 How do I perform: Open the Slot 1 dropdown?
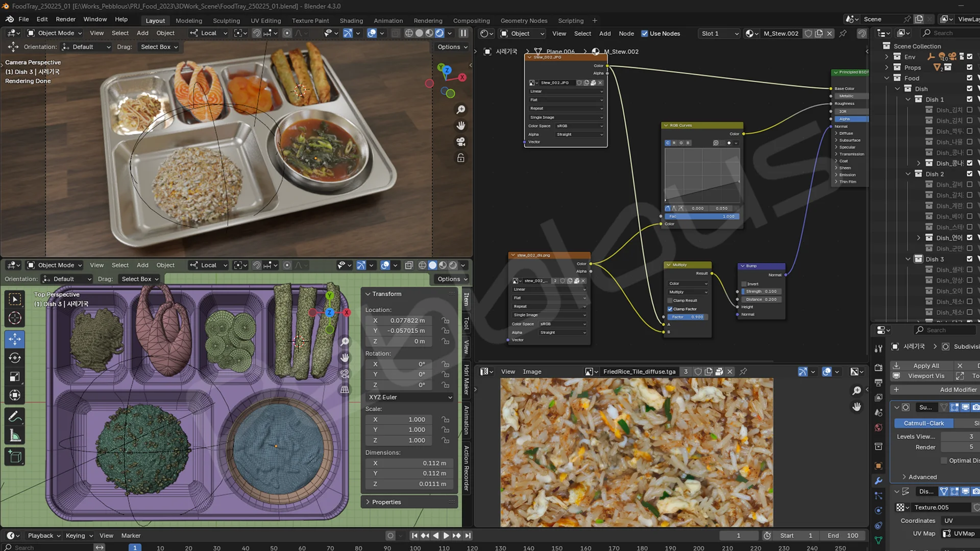point(720,34)
